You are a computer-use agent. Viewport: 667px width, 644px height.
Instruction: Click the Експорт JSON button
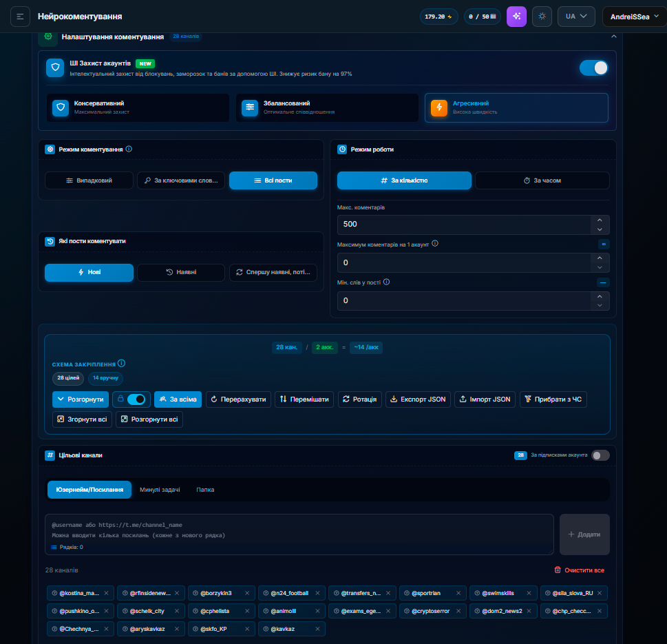[418, 399]
